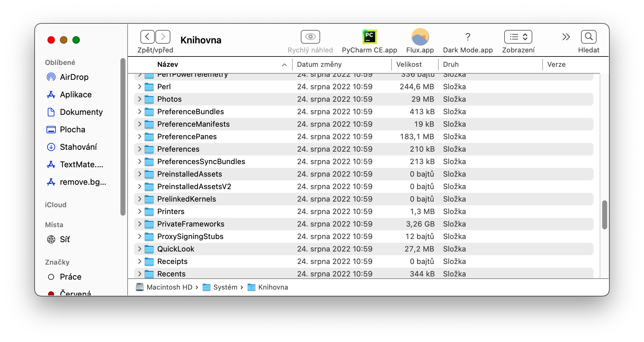Click the back navigation arrow
This screenshot has height=342, width=644.
click(x=147, y=37)
